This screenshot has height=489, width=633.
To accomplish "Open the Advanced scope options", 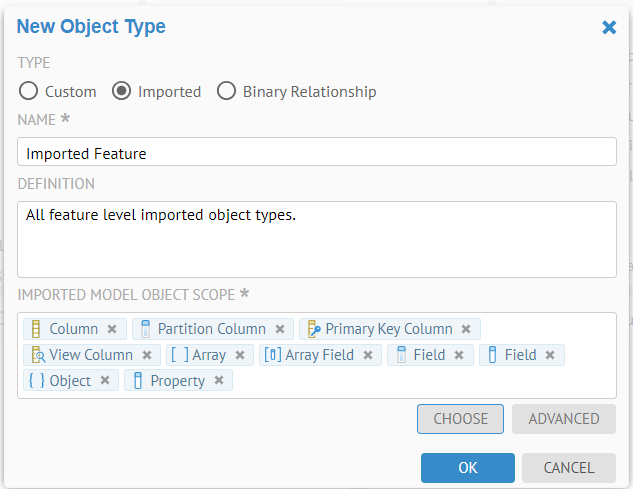I will [564, 419].
